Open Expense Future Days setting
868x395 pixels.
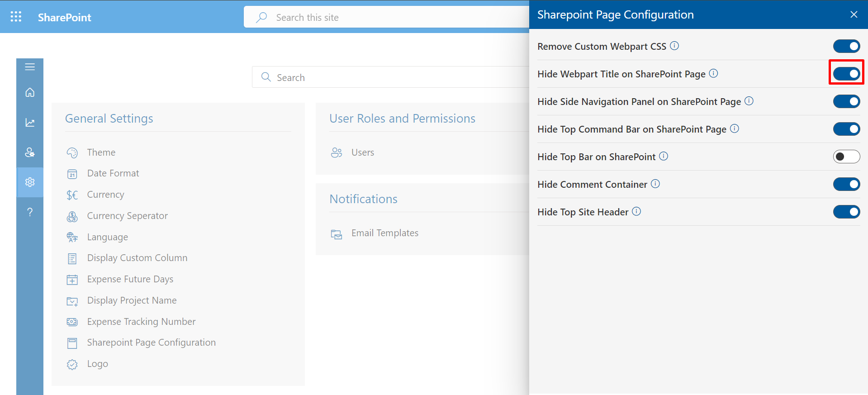[130, 279]
